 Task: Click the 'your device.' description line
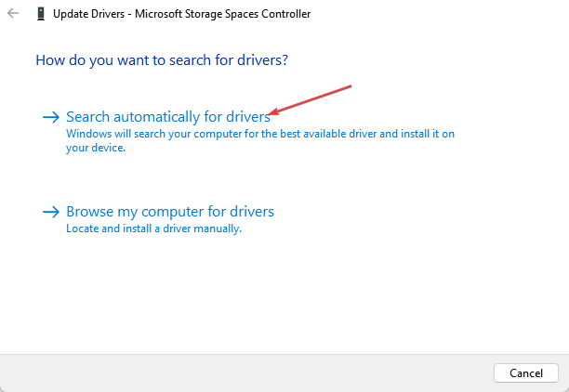coord(96,148)
